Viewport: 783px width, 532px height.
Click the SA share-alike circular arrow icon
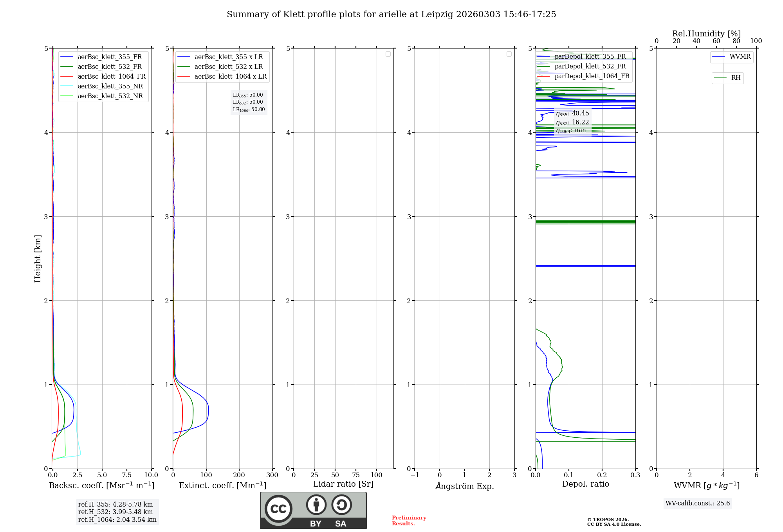(341, 505)
